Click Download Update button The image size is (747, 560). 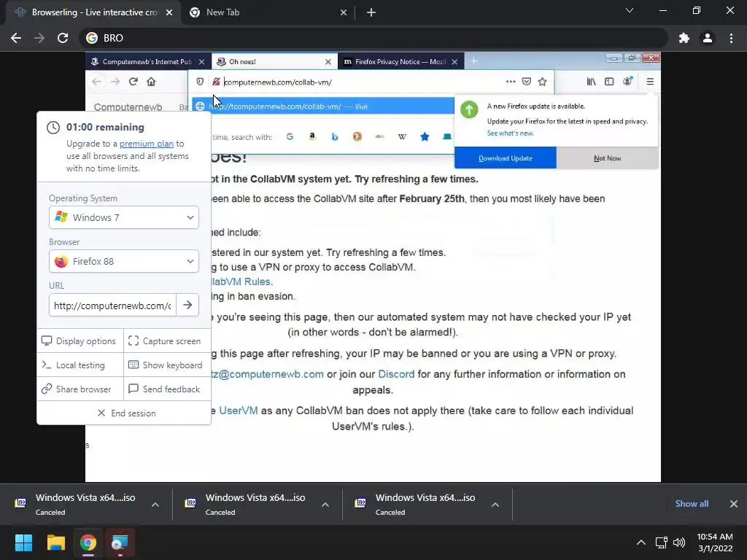click(x=506, y=158)
